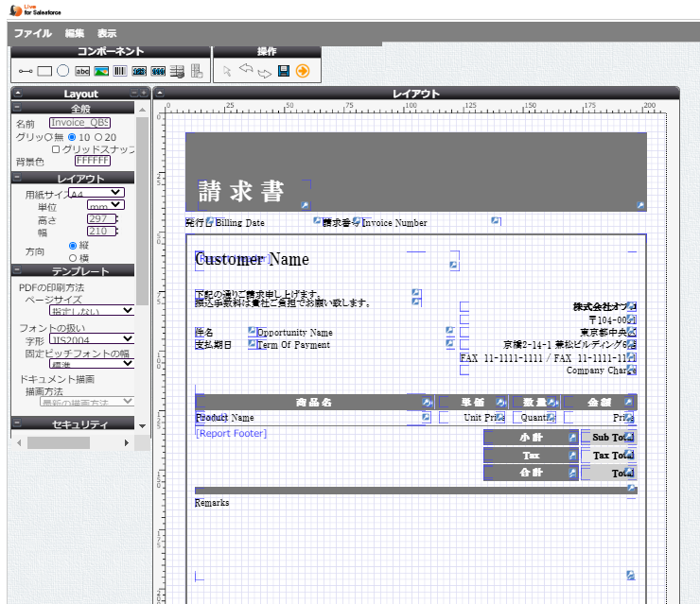Screen dimensions: 700x604
Task: Click the 背景色 FFFFFF color field
Action: click(x=93, y=161)
